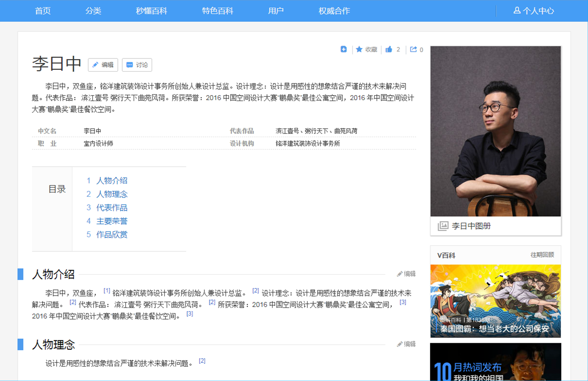Click the thumbs-up like icon
588x381 pixels.
pyautogui.click(x=389, y=49)
